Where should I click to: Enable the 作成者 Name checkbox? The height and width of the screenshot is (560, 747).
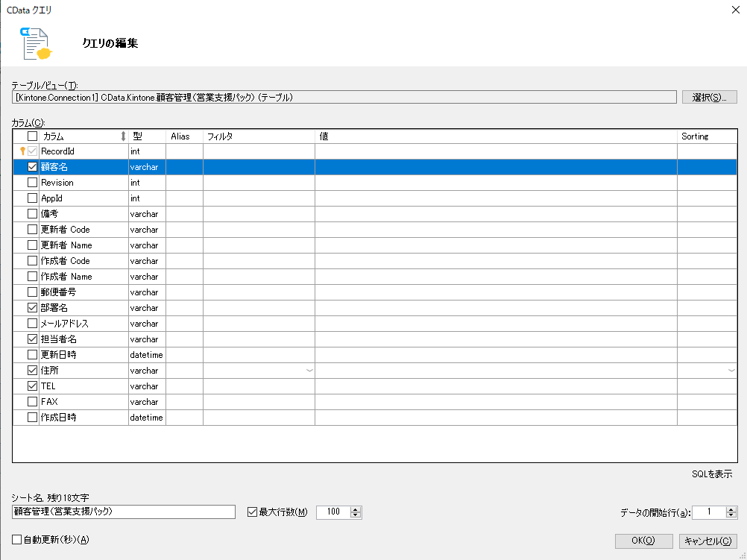[x=32, y=277]
